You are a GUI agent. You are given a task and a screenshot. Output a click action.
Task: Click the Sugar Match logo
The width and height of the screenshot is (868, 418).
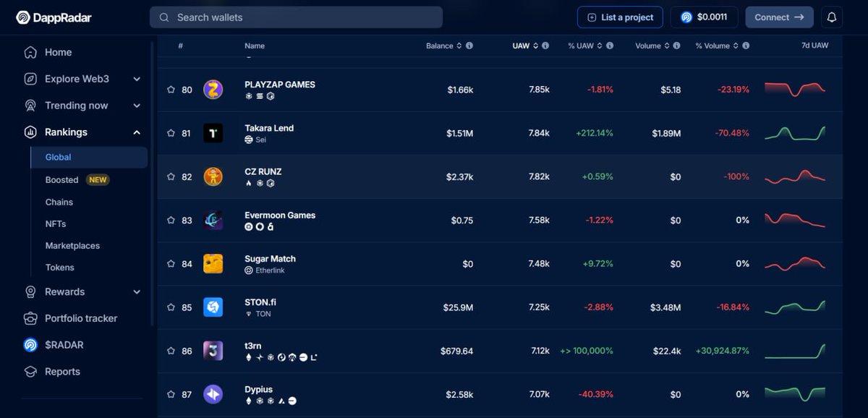point(213,264)
